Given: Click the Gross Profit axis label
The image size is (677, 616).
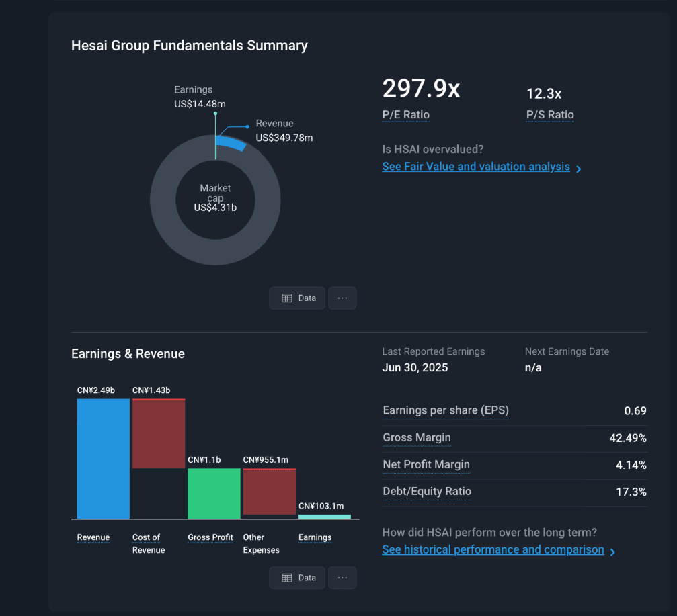Looking at the screenshot, I should [210, 537].
